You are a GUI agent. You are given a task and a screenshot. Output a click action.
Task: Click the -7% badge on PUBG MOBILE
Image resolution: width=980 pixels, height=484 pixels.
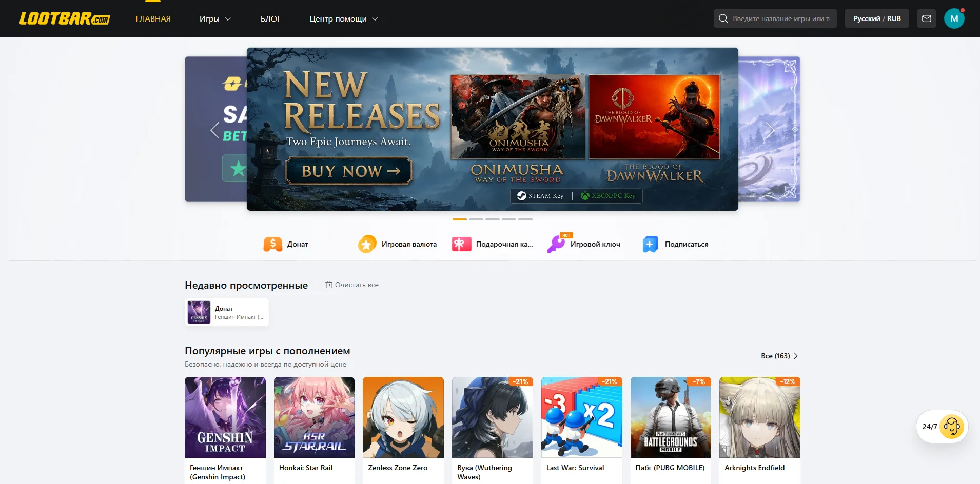[699, 381]
